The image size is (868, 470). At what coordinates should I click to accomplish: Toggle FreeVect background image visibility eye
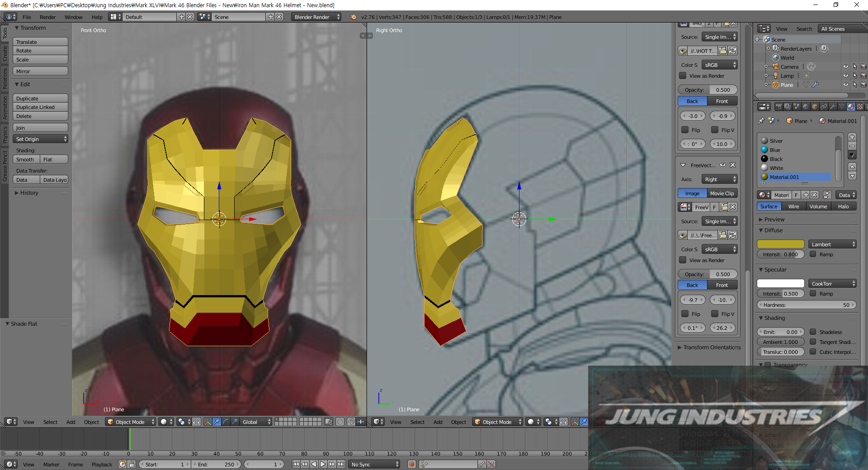[x=722, y=165]
